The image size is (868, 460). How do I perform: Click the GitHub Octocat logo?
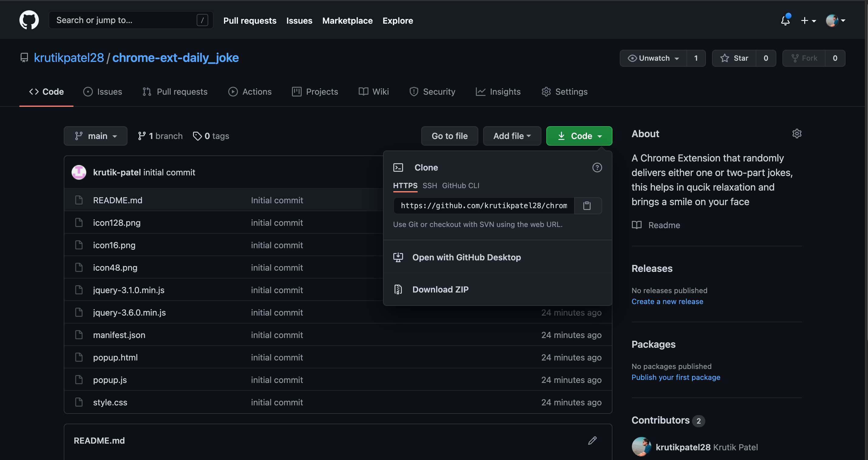pyautogui.click(x=29, y=20)
